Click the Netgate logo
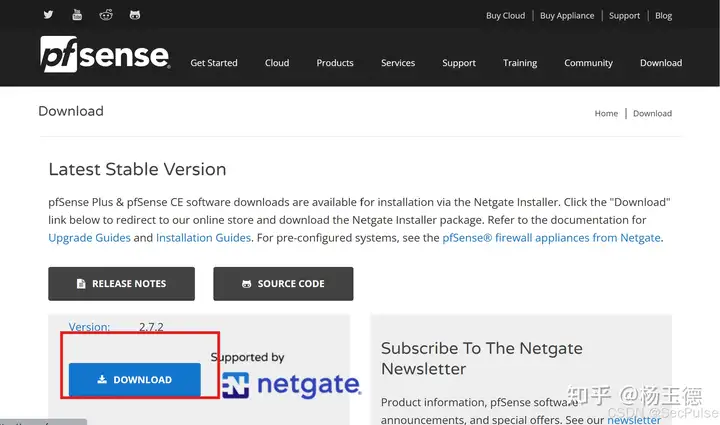Screen dimensions: 720x425 [292, 385]
